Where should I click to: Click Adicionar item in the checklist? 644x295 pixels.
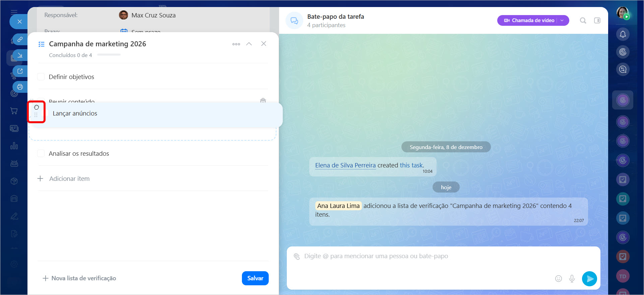69,179
